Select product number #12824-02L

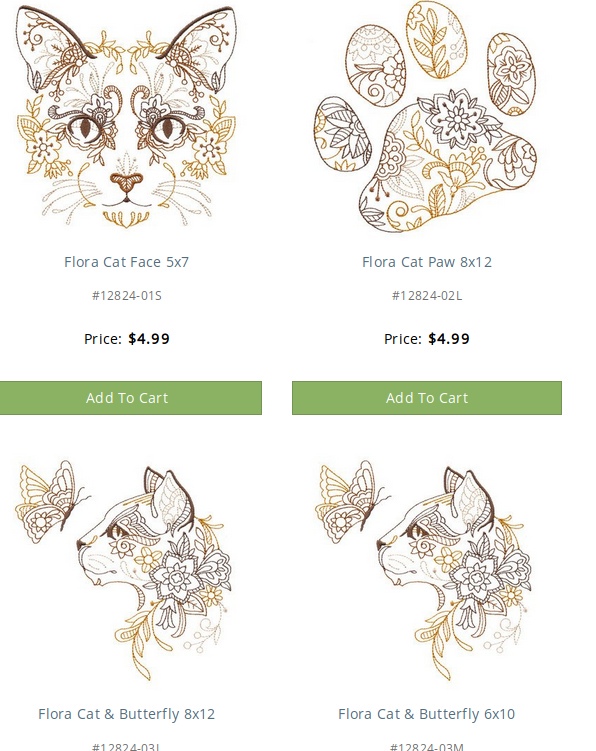(x=427, y=296)
